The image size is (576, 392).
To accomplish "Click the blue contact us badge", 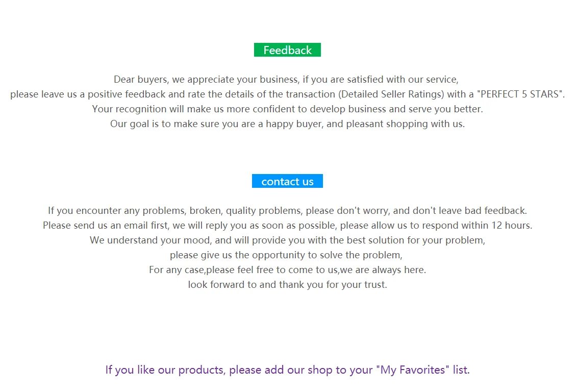I will [x=287, y=181].
